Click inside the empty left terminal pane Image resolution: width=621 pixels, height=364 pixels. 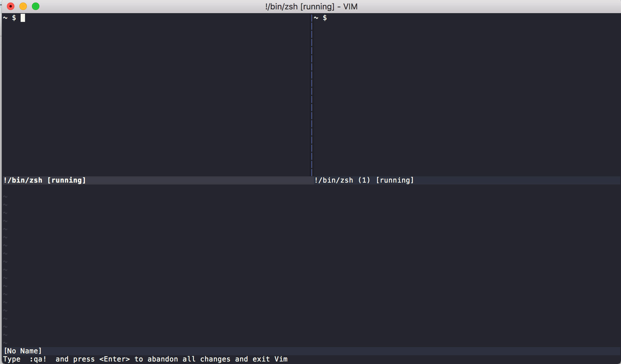[x=156, y=94]
